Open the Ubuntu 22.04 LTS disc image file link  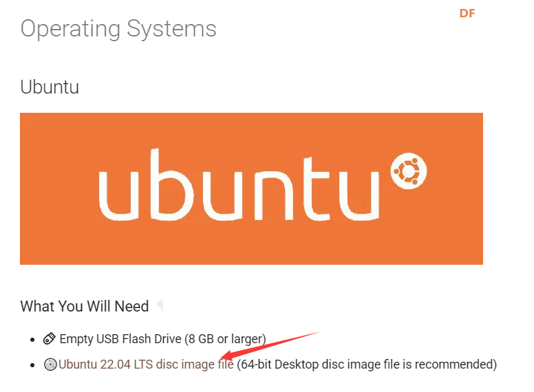coord(146,364)
